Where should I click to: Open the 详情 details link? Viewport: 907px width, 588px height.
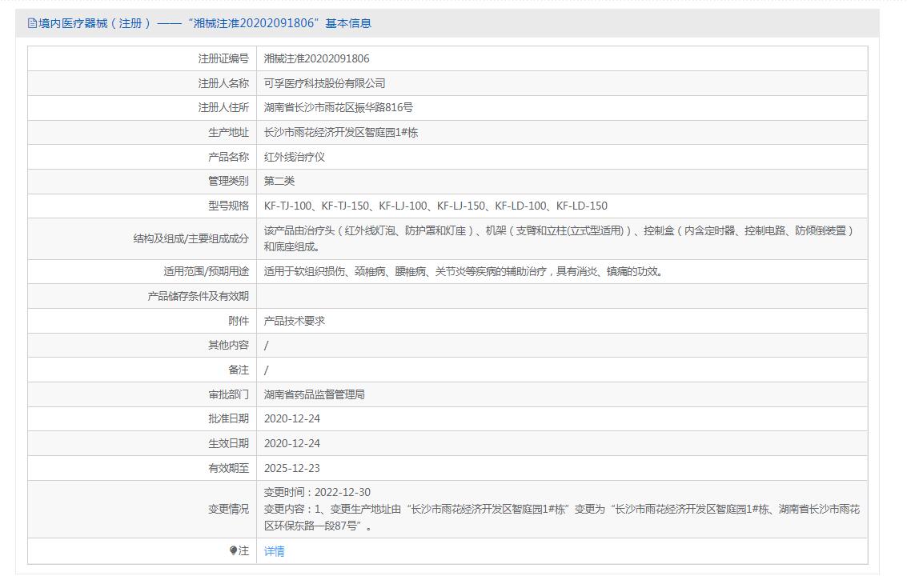[x=275, y=551]
